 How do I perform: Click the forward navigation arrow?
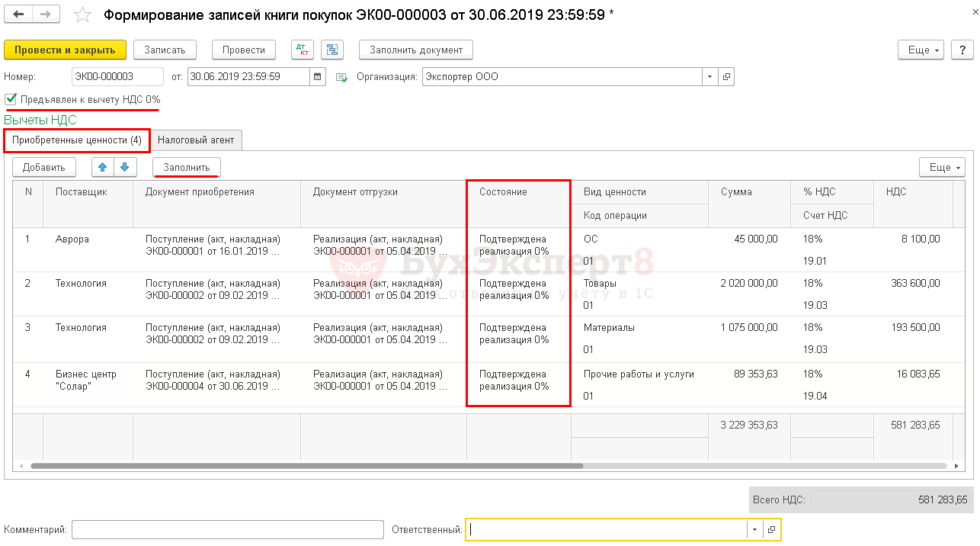coord(46,15)
